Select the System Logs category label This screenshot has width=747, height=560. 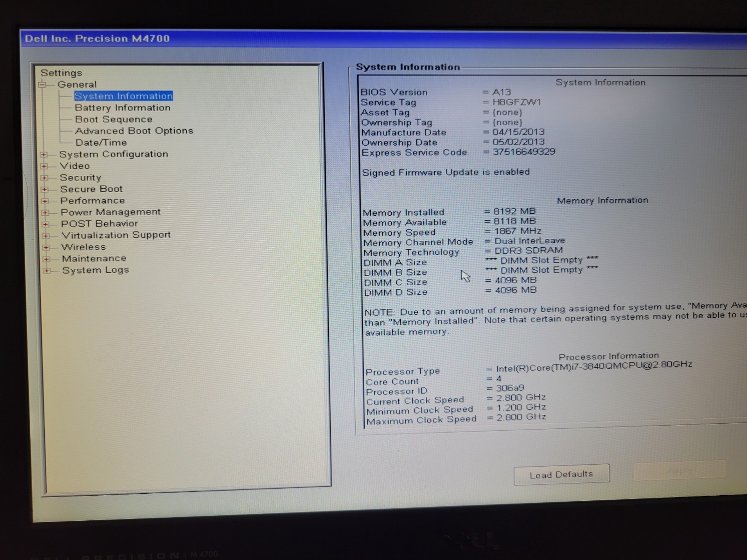96,270
